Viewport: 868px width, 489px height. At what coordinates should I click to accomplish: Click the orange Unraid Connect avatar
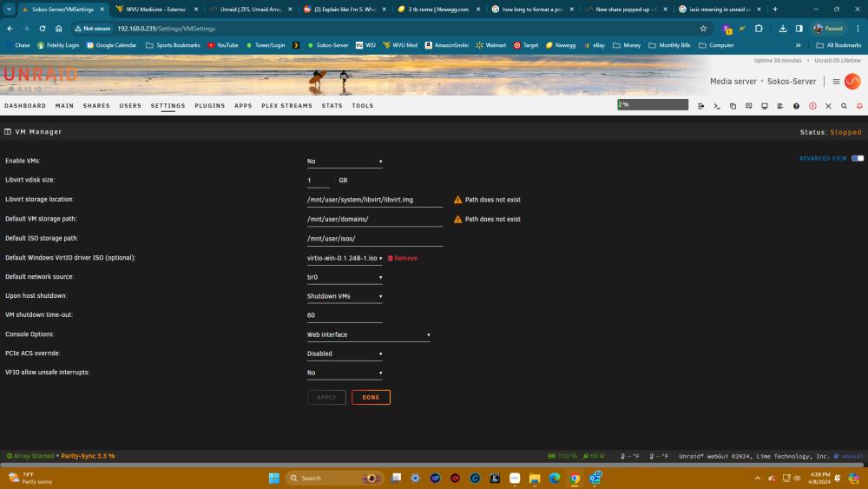(852, 82)
